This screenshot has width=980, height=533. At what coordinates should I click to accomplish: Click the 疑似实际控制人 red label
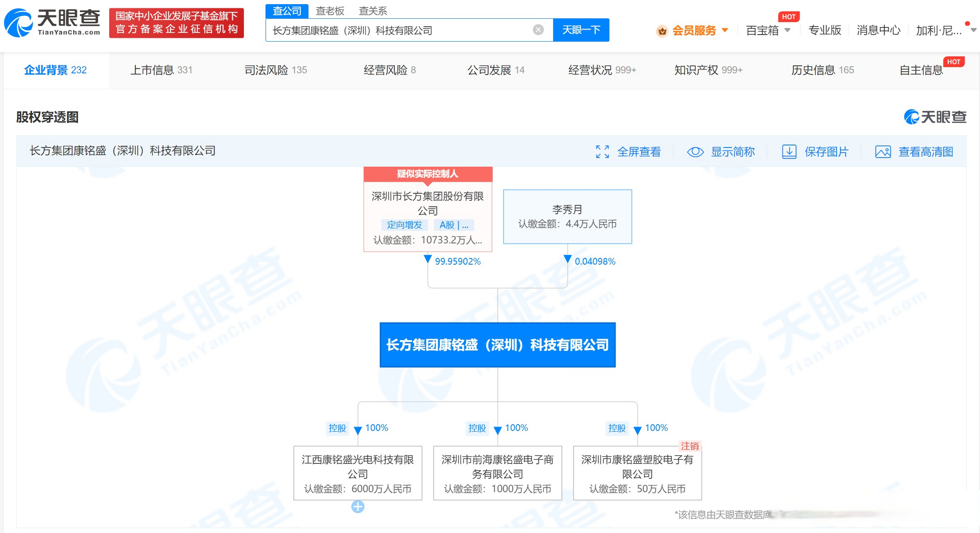428,174
